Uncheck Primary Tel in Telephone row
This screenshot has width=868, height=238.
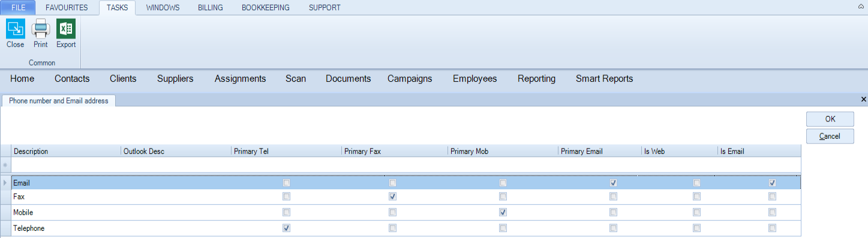pos(286,228)
